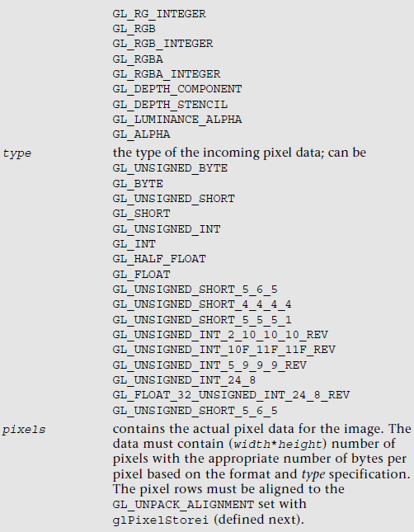This screenshot has height=532, width=414.
Task: Click the GL_FLOAT type entry
Action: pos(141,274)
